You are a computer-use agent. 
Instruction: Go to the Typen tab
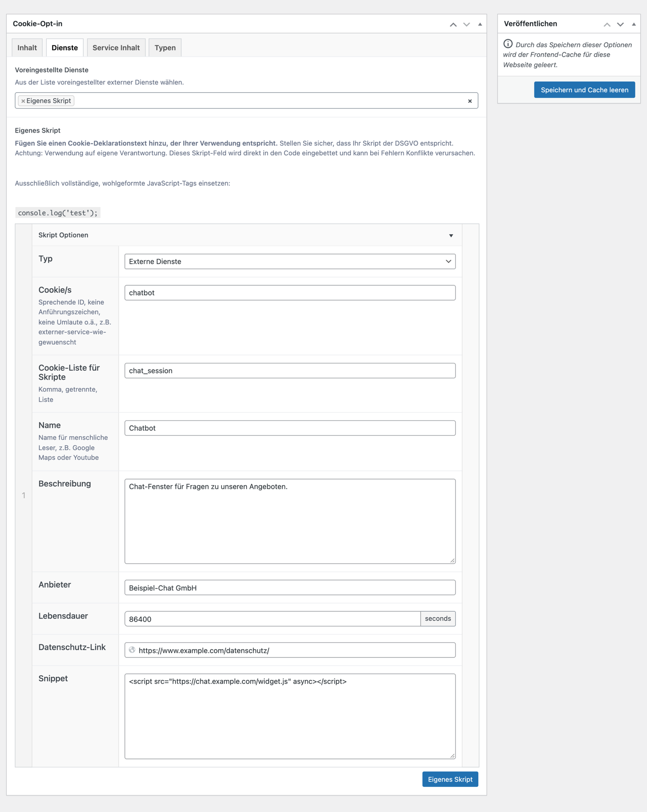[165, 48]
